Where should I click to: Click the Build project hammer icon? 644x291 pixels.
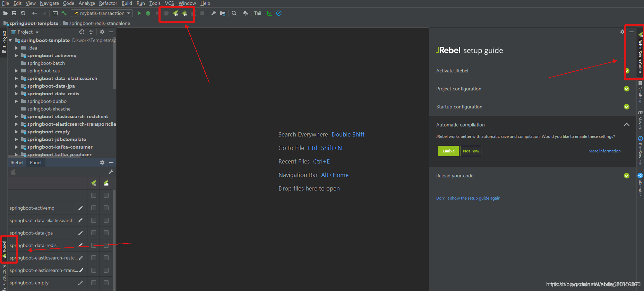pyautogui.click(x=64, y=13)
